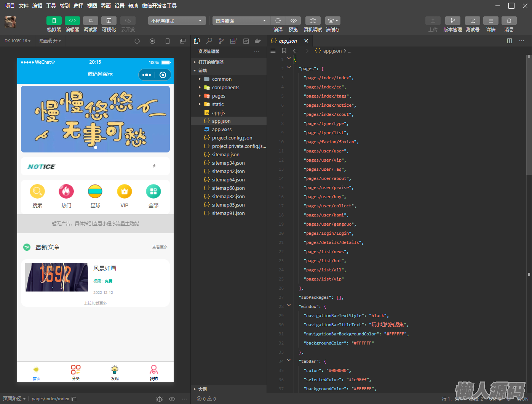Screen dimensions: 532x404
Task: Open the 普通编译 compile mode dropdown
Action: coord(241,21)
